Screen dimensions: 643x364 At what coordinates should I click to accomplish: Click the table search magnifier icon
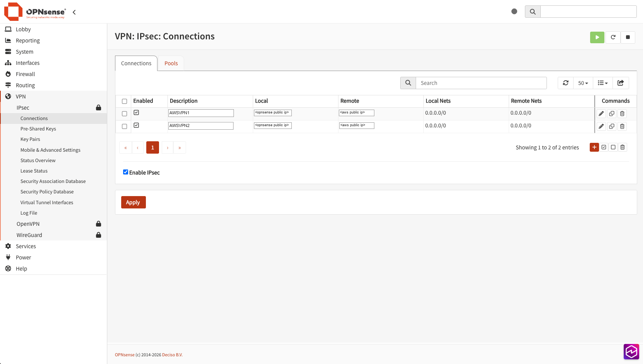tap(408, 83)
